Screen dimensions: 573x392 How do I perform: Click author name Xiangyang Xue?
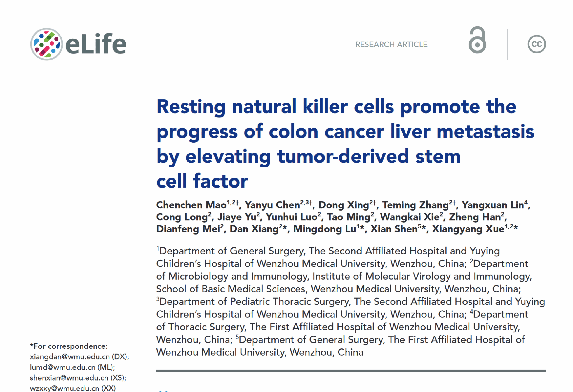tap(468, 229)
